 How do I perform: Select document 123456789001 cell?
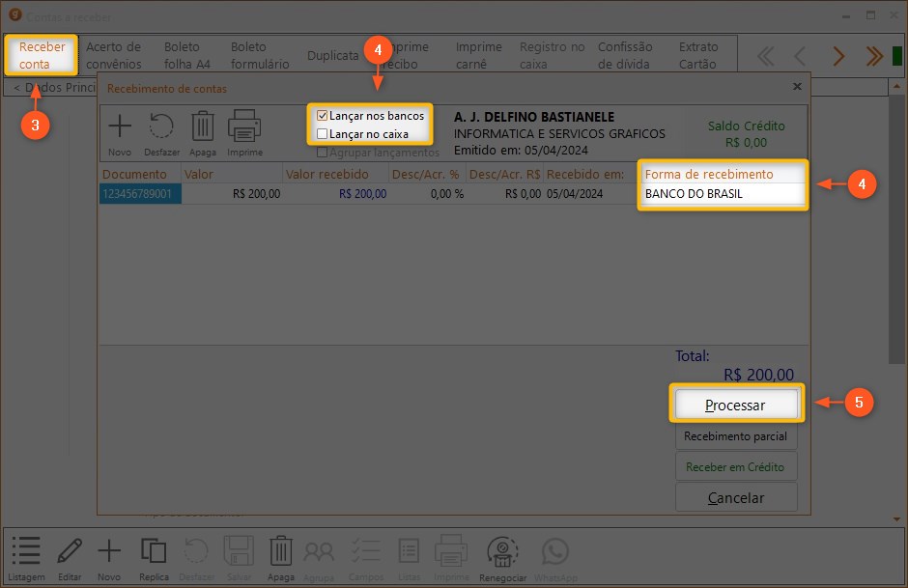click(x=139, y=194)
